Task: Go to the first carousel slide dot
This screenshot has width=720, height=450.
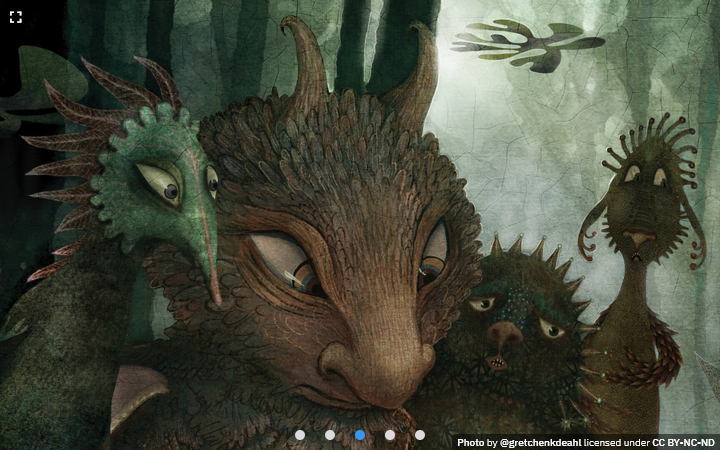Action: click(x=300, y=435)
